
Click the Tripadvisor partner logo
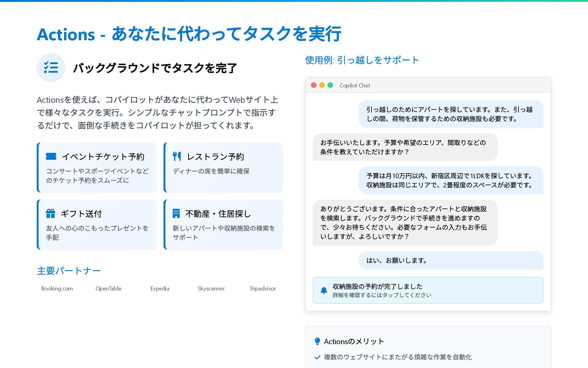[x=263, y=289]
